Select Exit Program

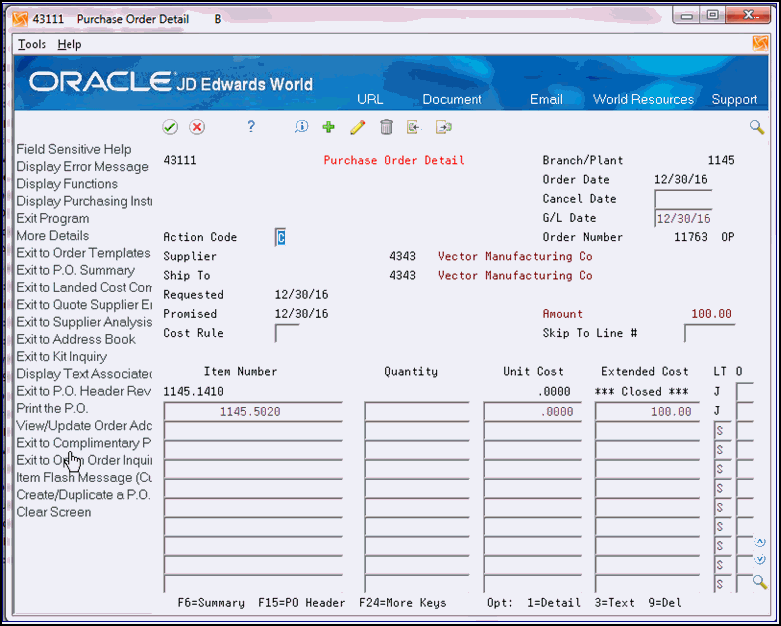(53, 219)
